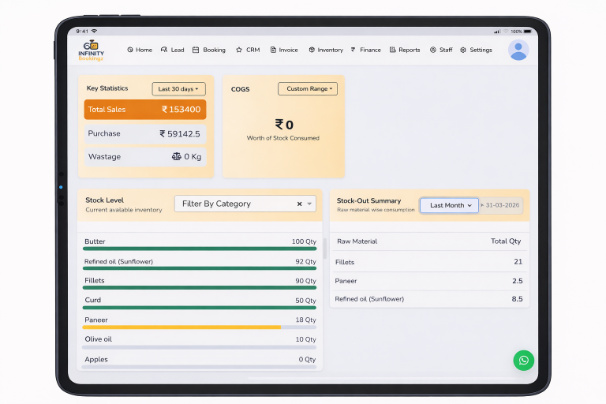This screenshot has height=404, width=606.
Task: Click the Fillets stock level bar
Action: tap(200, 288)
